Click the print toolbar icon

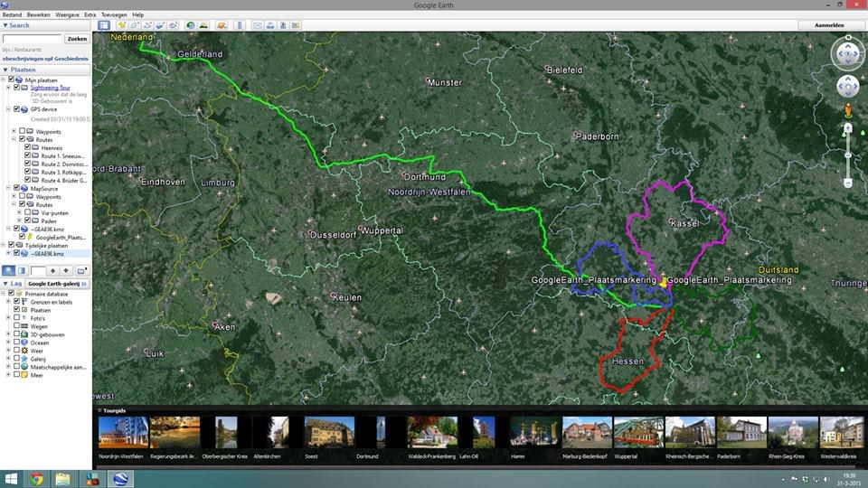(x=270, y=25)
